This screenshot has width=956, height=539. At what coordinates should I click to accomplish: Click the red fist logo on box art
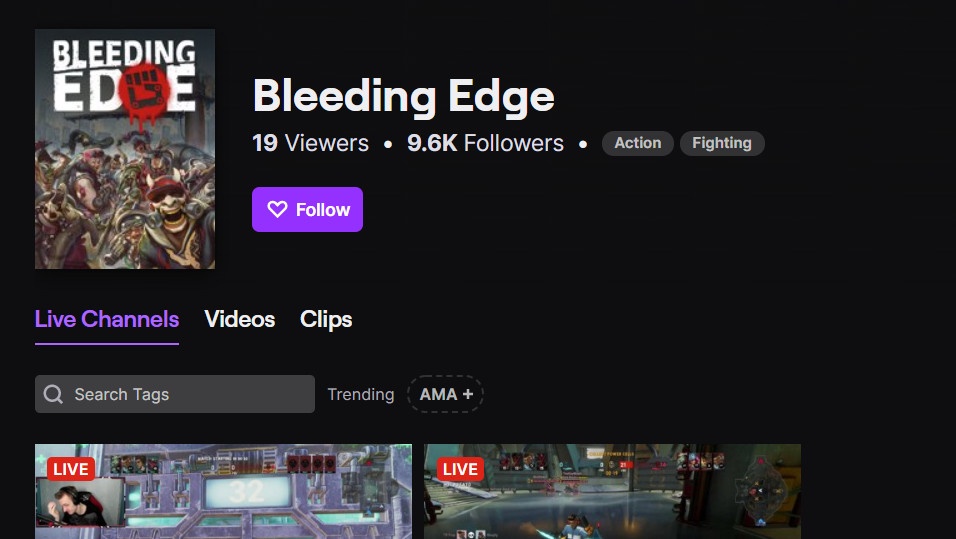(144, 91)
